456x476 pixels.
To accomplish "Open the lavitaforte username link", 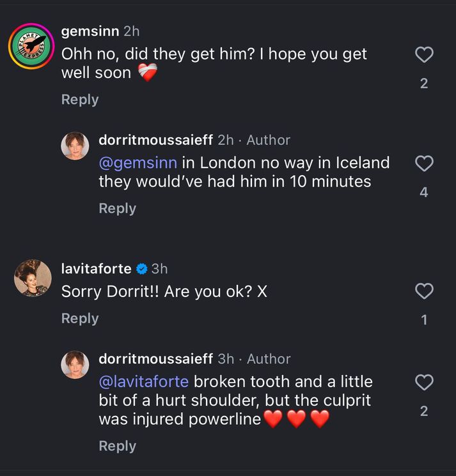I will coord(96,269).
